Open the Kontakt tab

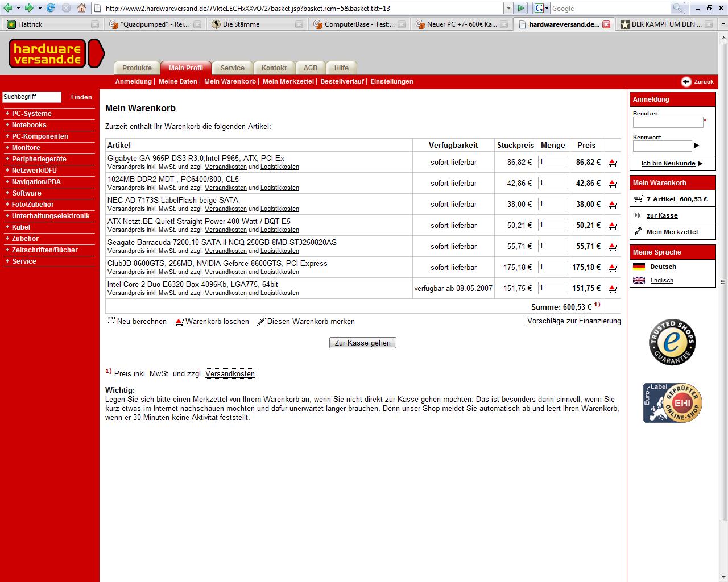pos(274,68)
